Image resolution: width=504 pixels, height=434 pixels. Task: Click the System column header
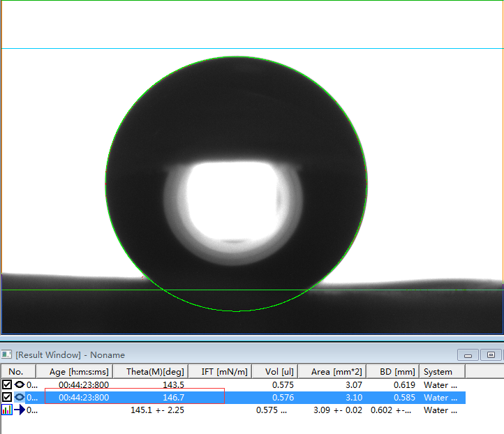(x=438, y=372)
